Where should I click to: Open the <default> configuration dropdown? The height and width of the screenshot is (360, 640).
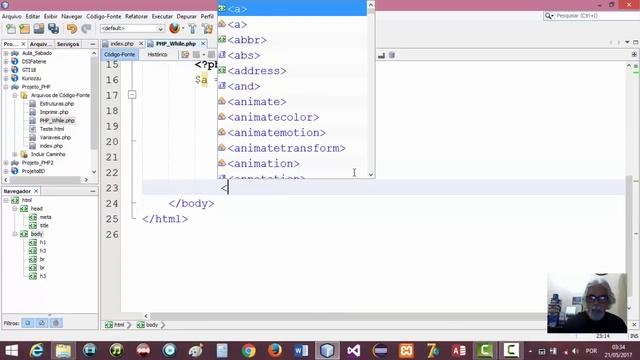pyautogui.click(x=132, y=29)
